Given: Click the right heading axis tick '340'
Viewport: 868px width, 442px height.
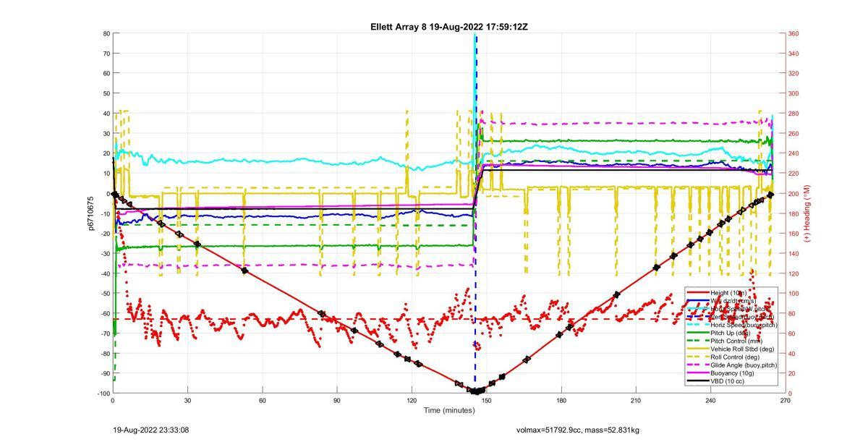Looking at the screenshot, I should coord(793,54).
